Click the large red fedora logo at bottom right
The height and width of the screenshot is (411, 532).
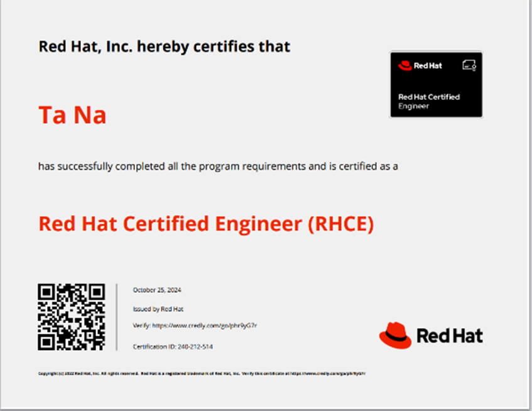395,335
